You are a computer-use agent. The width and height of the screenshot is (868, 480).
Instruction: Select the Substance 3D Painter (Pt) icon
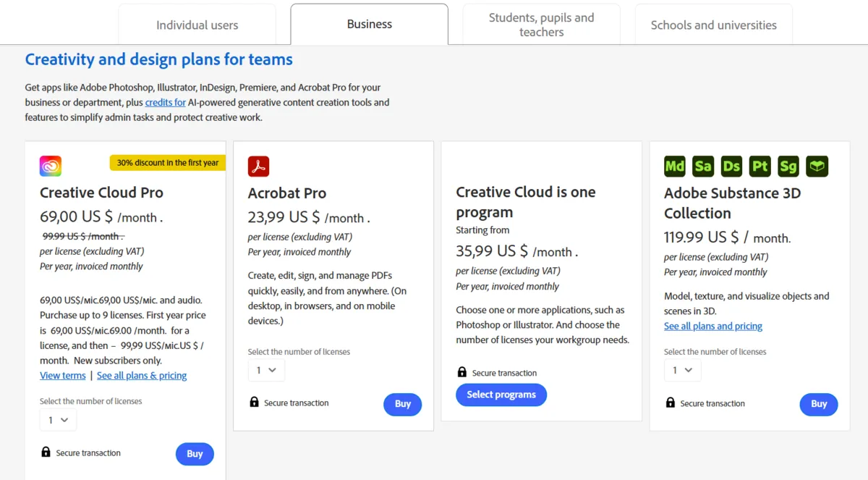[x=759, y=166]
